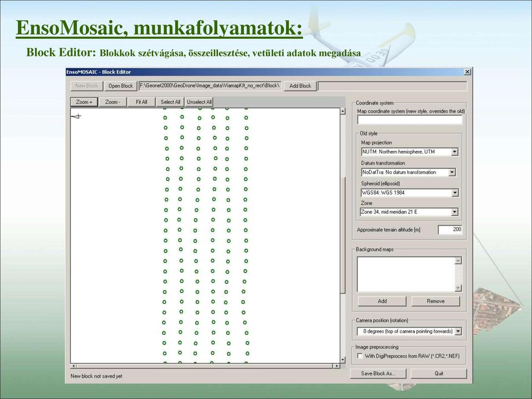This screenshot has width=532, height=399.
Task: Click the Add Block button
Action: (300, 86)
